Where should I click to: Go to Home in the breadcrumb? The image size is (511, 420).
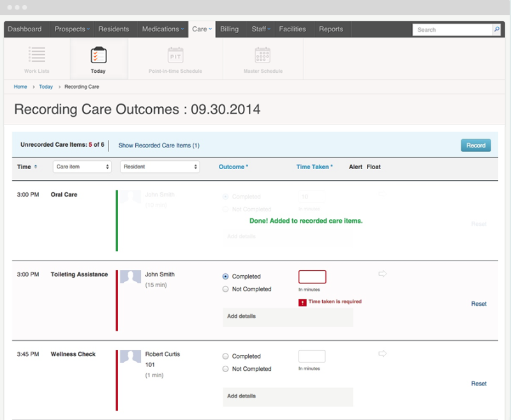[20, 87]
